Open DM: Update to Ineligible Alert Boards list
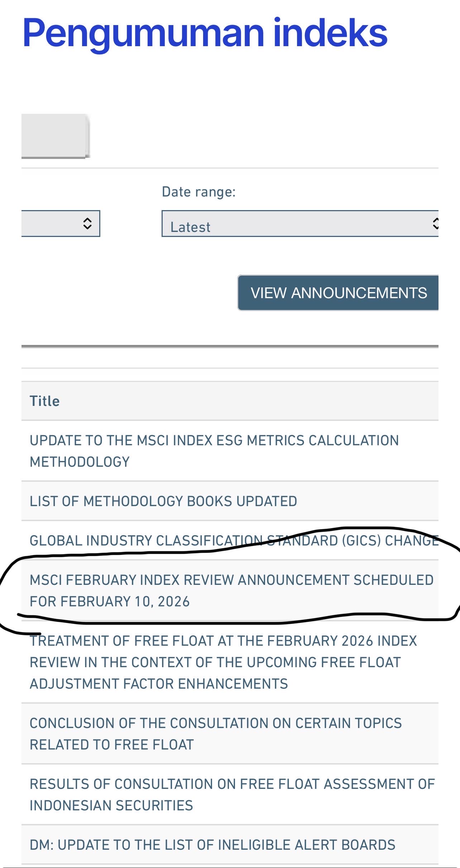460x868 pixels. pyautogui.click(x=212, y=845)
